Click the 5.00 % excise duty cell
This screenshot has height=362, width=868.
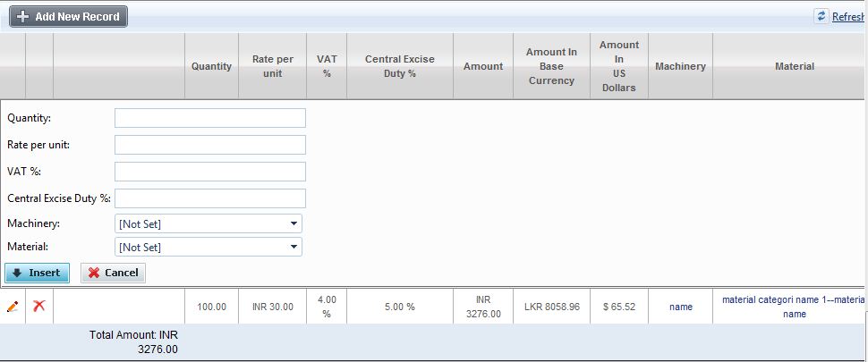click(x=400, y=307)
